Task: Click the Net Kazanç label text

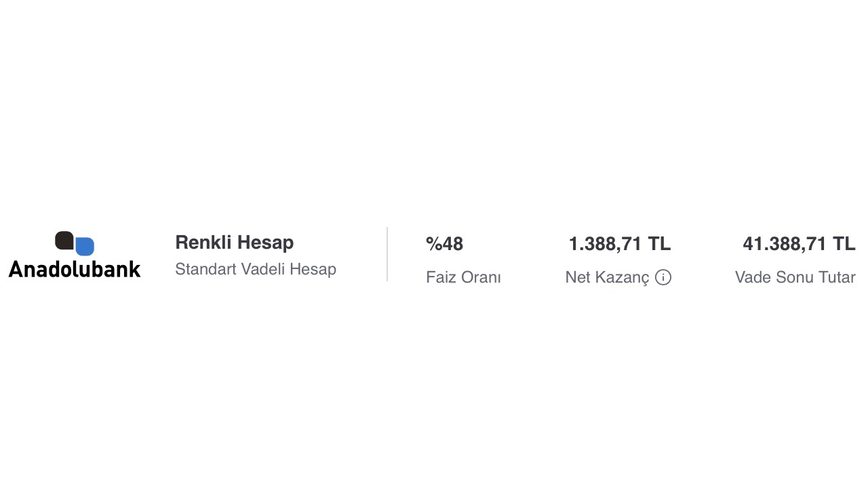Action: click(607, 277)
